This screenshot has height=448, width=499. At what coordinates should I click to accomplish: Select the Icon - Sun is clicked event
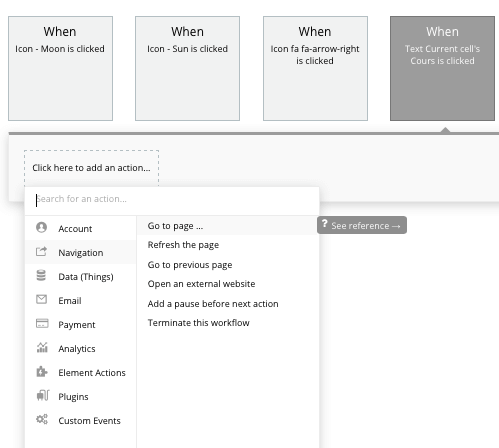point(187,68)
